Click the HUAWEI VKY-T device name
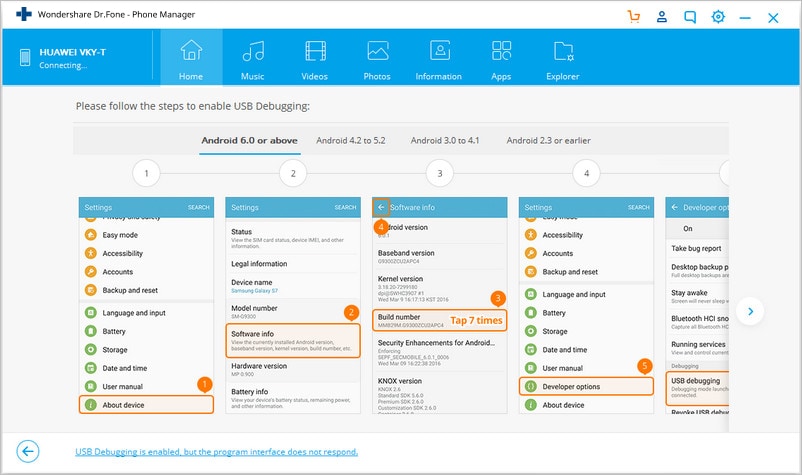Viewport: 802px width, 475px height. [x=73, y=52]
